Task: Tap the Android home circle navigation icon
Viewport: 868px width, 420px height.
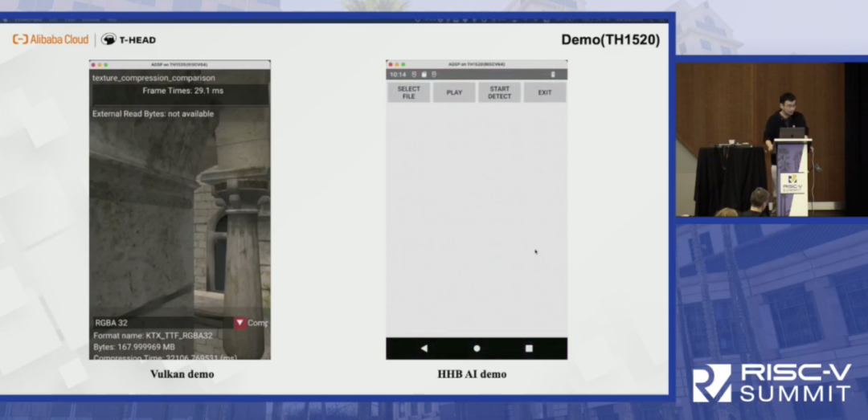Action: click(477, 348)
